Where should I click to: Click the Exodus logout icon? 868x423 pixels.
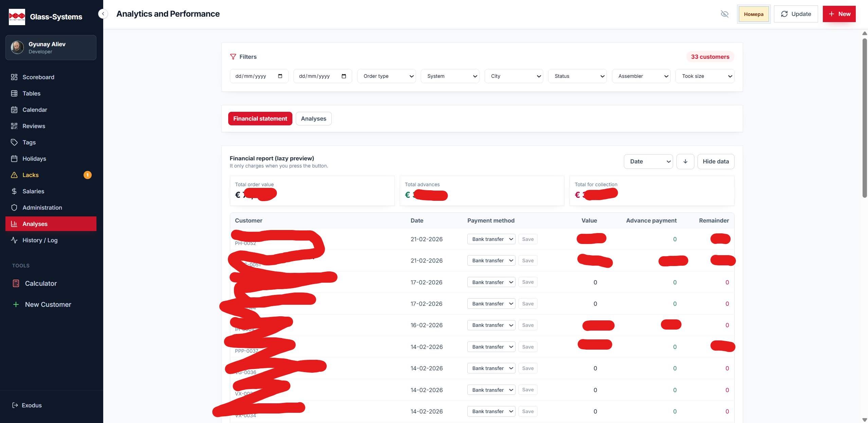coord(15,405)
